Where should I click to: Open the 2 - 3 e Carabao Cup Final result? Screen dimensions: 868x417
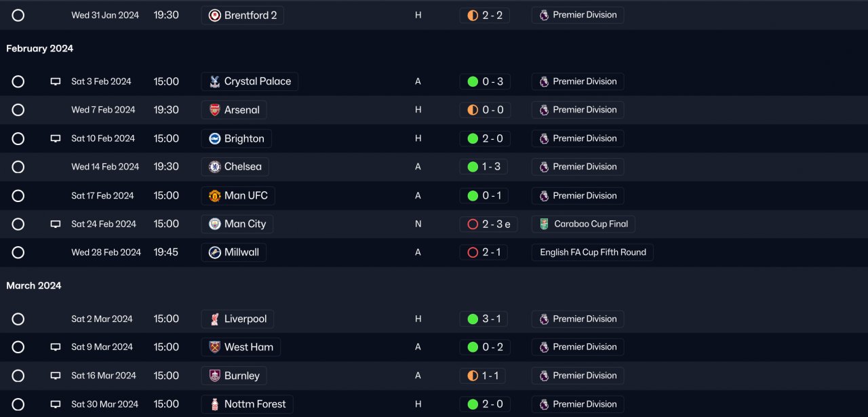(488, 224)
